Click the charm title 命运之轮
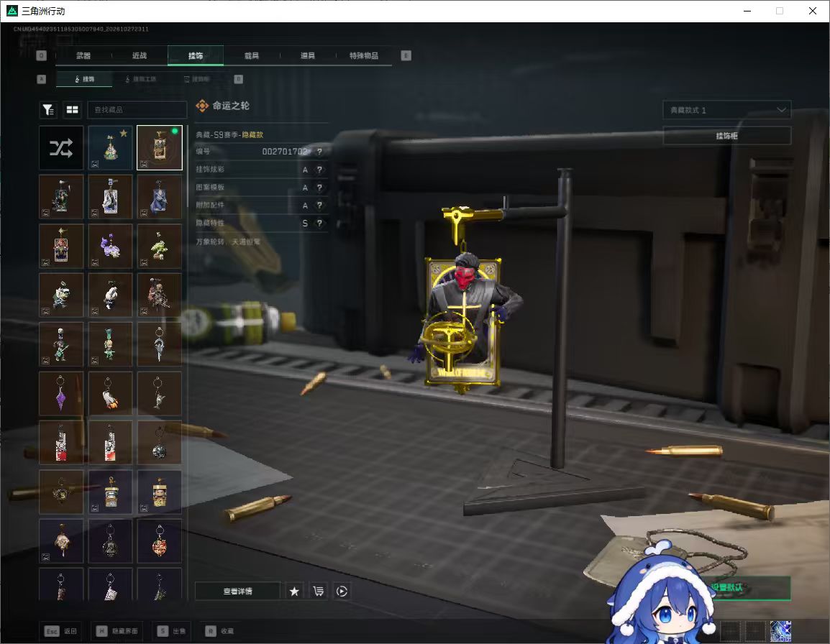The image size is (830, 644). pos(231,106)
